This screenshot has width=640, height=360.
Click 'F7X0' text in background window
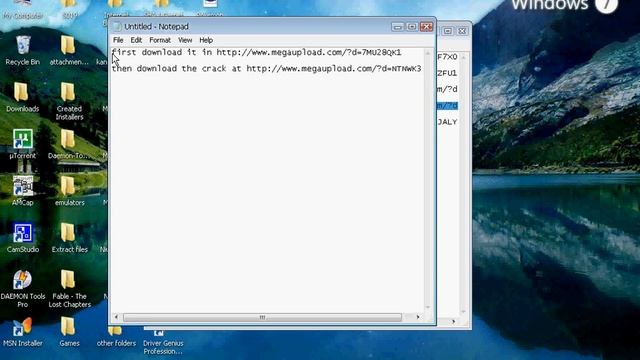point(447,57)
